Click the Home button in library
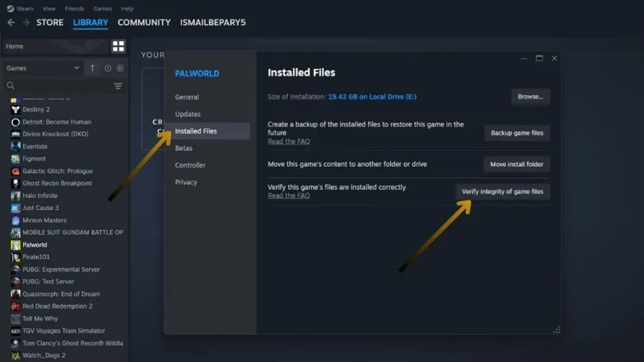The image size is (644, 362). point(55,46)
